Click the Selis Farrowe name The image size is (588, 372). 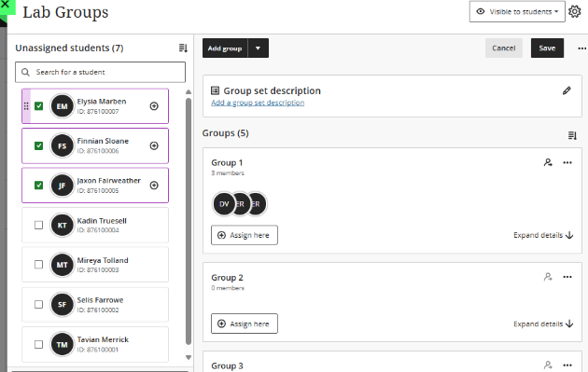click(x=100, y=300)
